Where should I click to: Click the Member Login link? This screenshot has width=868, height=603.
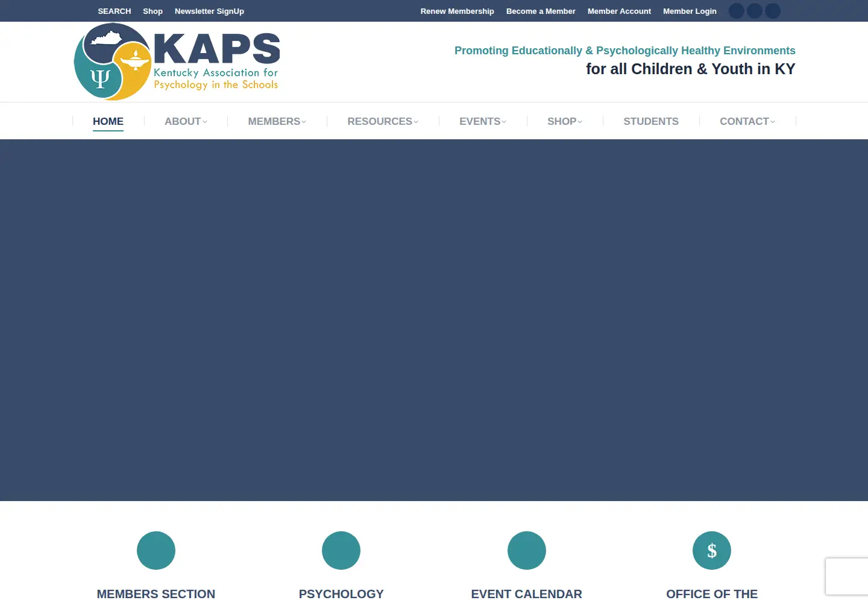click(690, 11)
